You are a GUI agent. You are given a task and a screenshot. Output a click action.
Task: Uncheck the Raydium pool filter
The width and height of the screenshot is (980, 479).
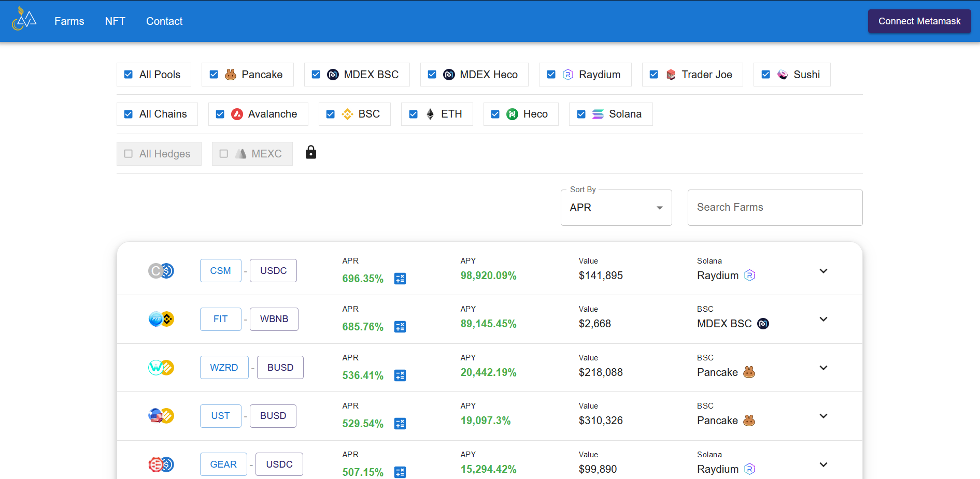(551, 75)
